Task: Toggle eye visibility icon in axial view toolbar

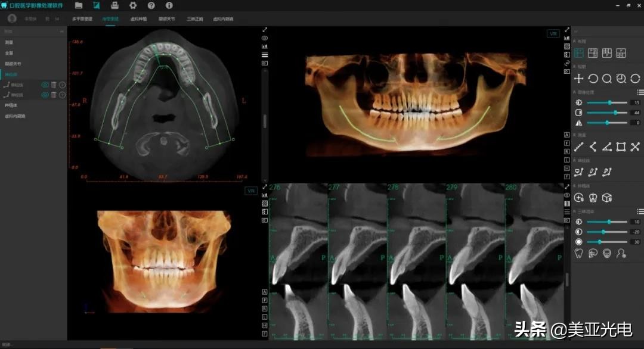Action: click(265, 38)
